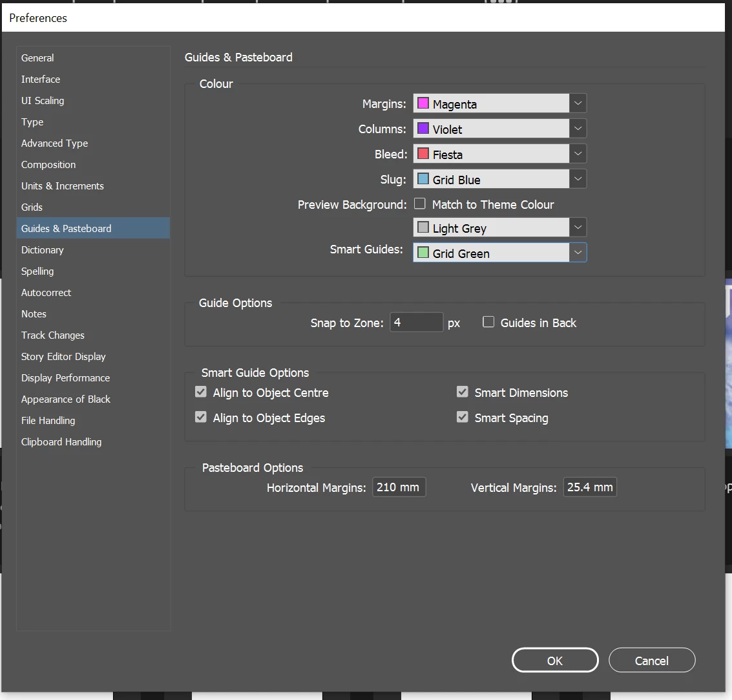Viewport: 732px width, 700px height.
Task: Open the Grids preferences
Action: pos(93,207)
